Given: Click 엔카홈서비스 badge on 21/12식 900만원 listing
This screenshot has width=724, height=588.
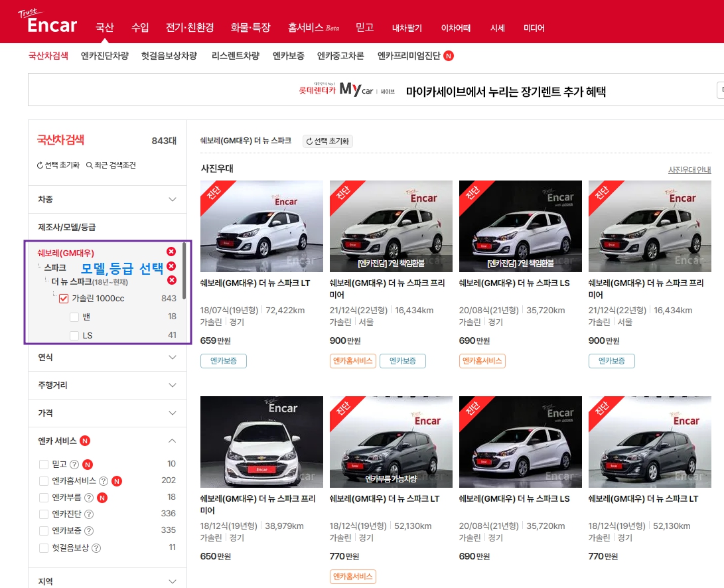Looking at the screenshot, I should tap(353, 361).
